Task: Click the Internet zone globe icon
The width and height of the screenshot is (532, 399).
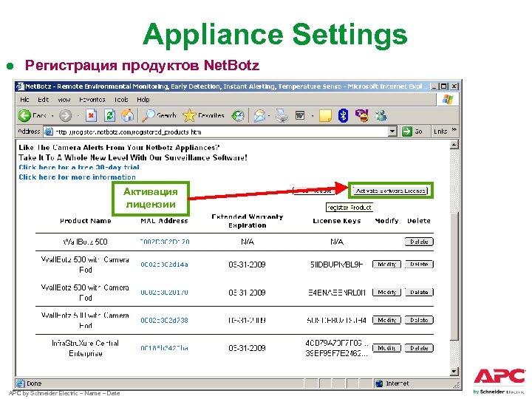Action: [379, 383]
